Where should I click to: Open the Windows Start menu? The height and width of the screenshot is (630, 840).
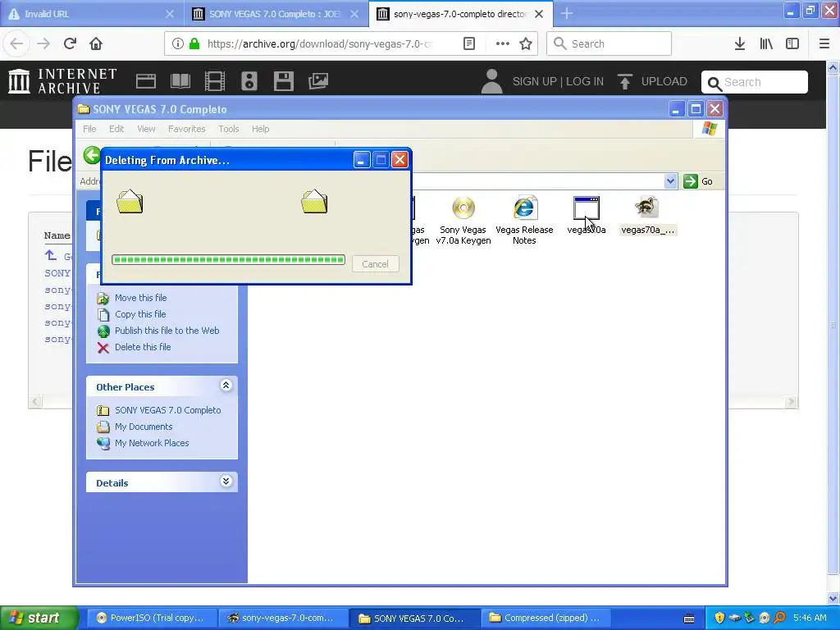pyautogui.click(x=39, y=618)
